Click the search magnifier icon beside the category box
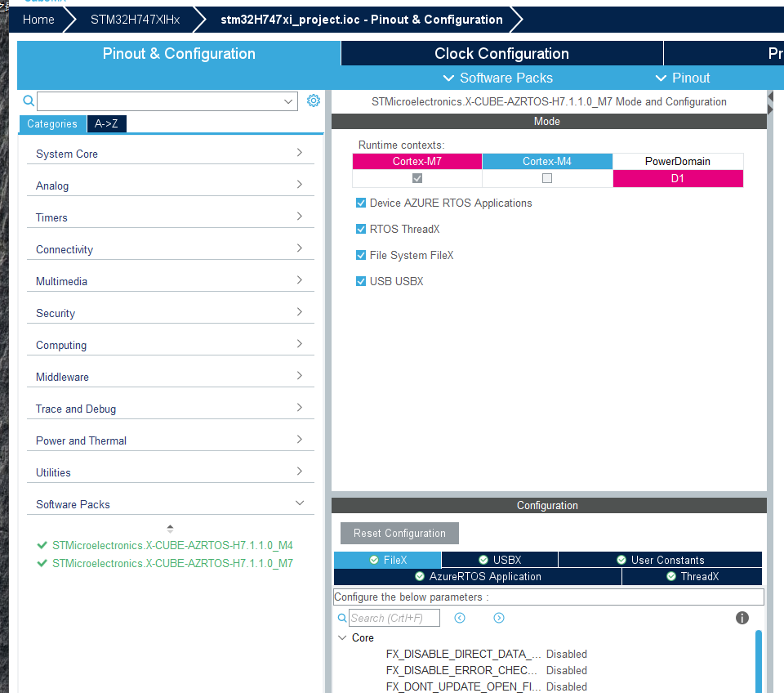The width and height of the screenshot is (784, 693). point(29,101)
